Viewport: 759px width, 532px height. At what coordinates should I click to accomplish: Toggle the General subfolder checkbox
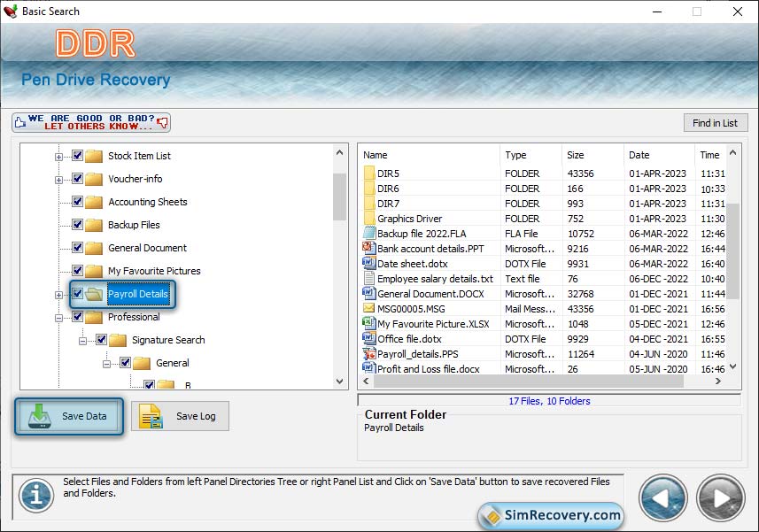[126, 362]
